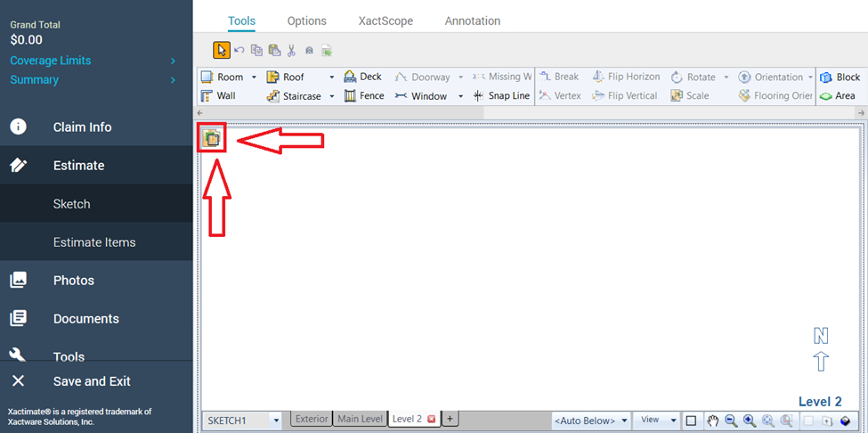Screen dimensions: 868x433
Task: Click the Doorway tool
Action: click(x=422, y=77)
